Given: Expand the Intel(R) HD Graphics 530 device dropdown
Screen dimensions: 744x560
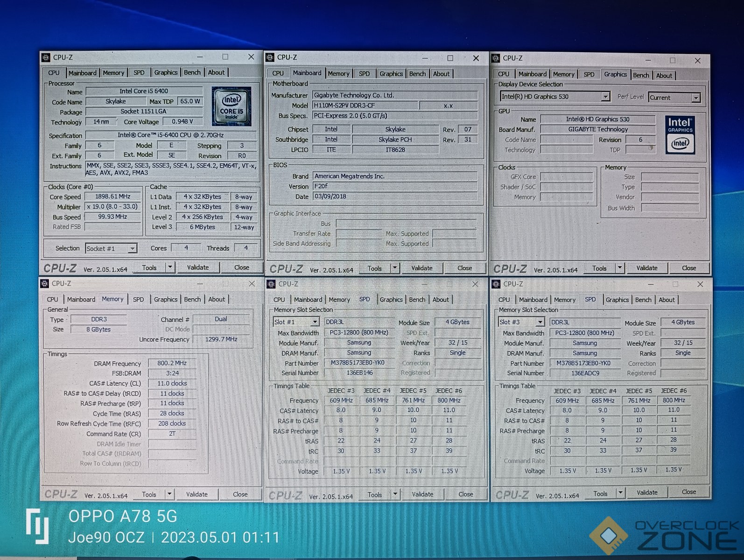Looking at the screenshot, I should pos(605,97).
